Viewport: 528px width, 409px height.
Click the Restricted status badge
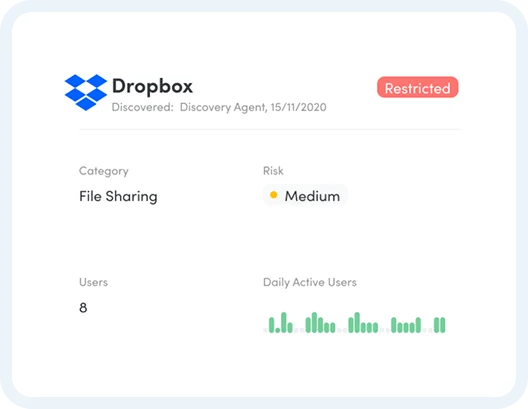418,88
